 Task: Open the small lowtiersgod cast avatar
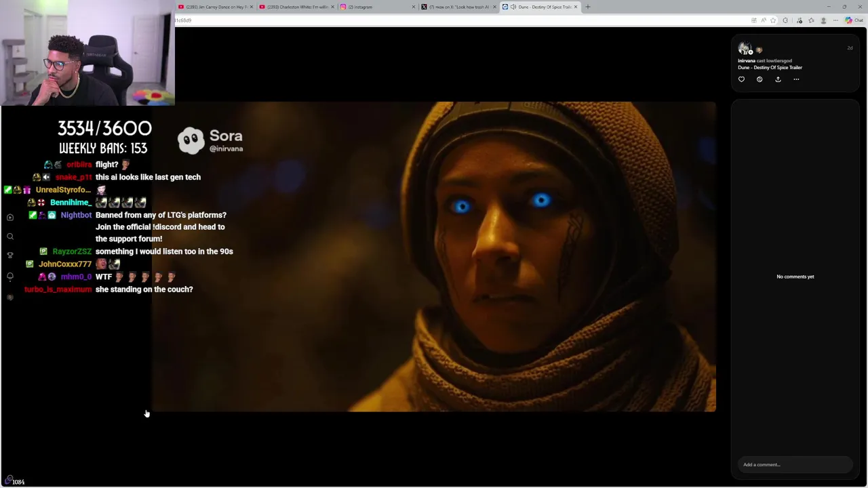[x=759, y=50]
